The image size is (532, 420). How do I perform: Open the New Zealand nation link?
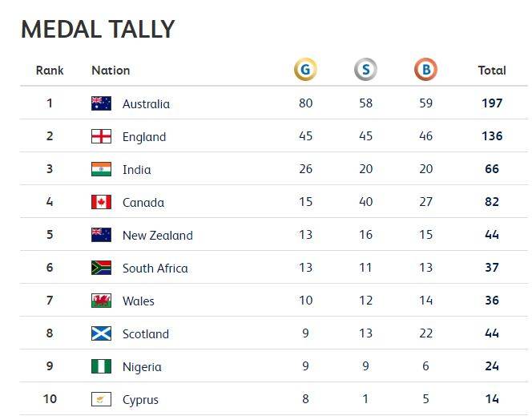click(157, 236)
